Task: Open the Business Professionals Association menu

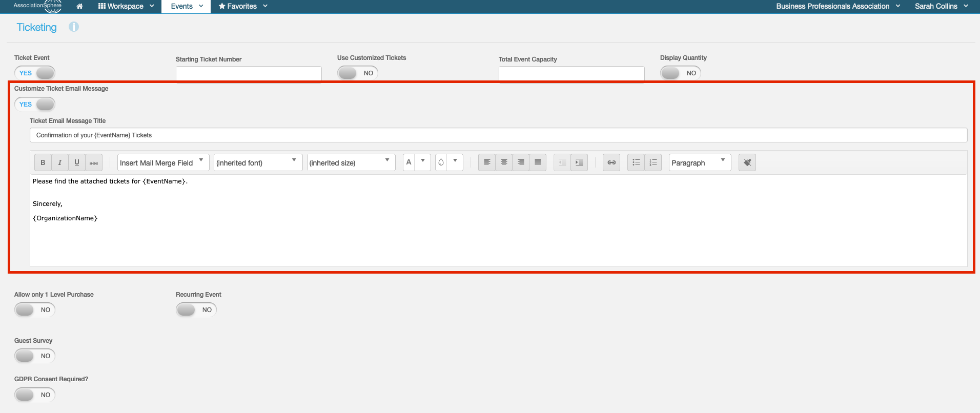Action: tap(838, 6)
